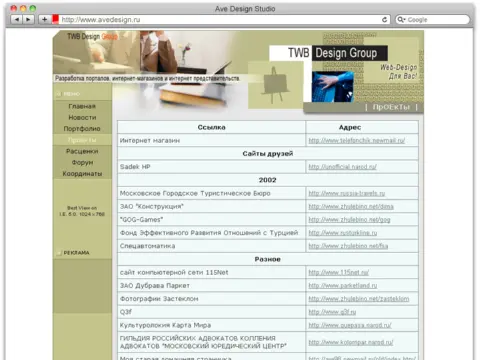Go forward with the browser forward arrow

(28, 20)
